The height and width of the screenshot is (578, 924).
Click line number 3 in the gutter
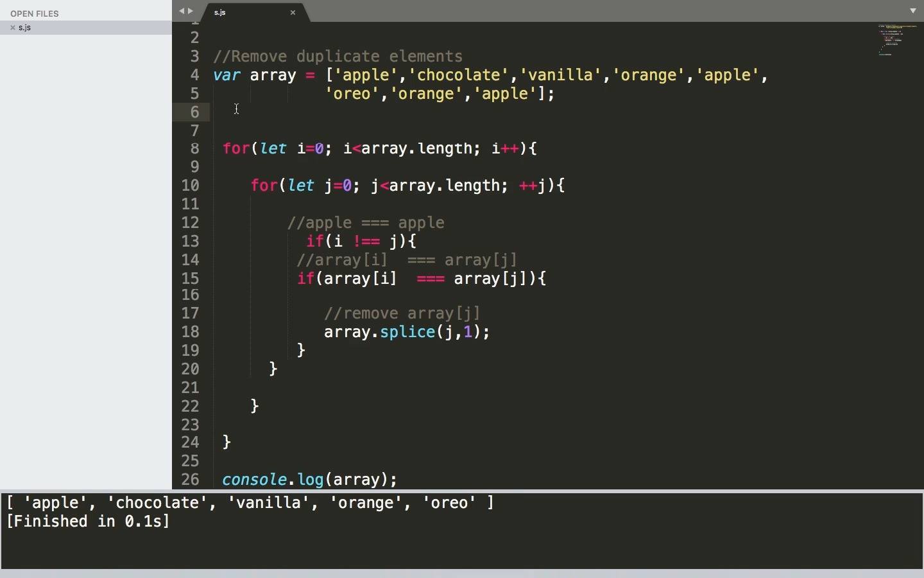click(x=194, y=57)
